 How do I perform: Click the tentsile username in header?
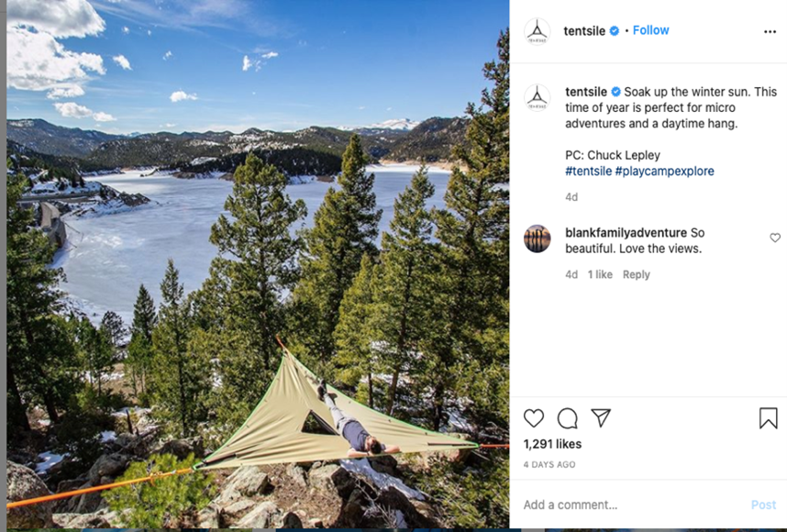click(584, 31)
